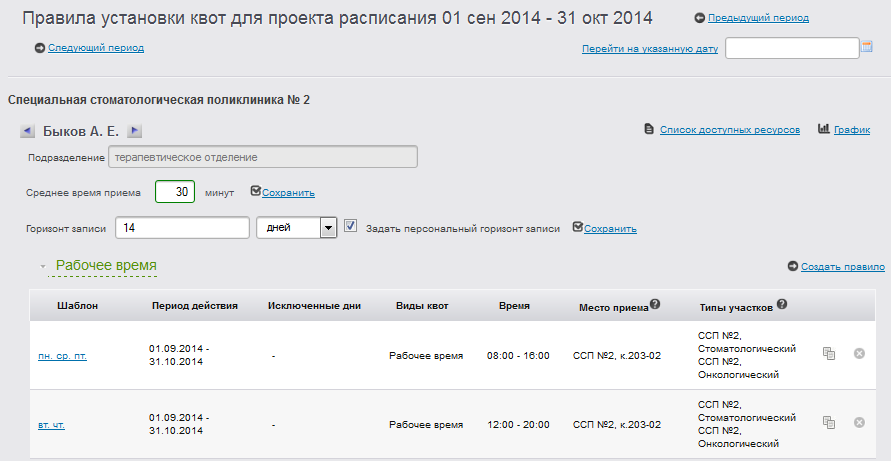
Task: Copy the пн. ср. пт. rule
Action: 829,354
